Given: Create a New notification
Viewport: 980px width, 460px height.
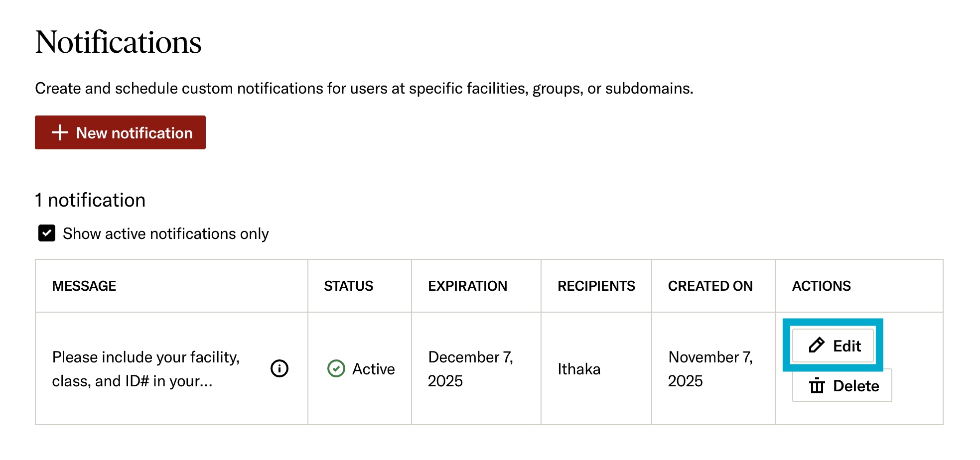Looking at the screenshot, I should (x=120, y=132).
